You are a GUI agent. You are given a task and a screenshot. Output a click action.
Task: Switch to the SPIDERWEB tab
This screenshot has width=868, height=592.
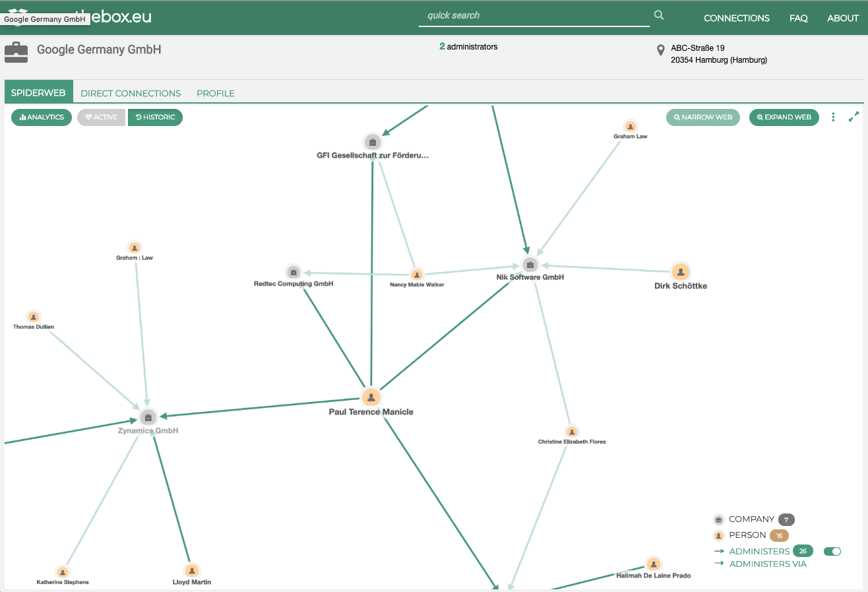tap(38, 92)
